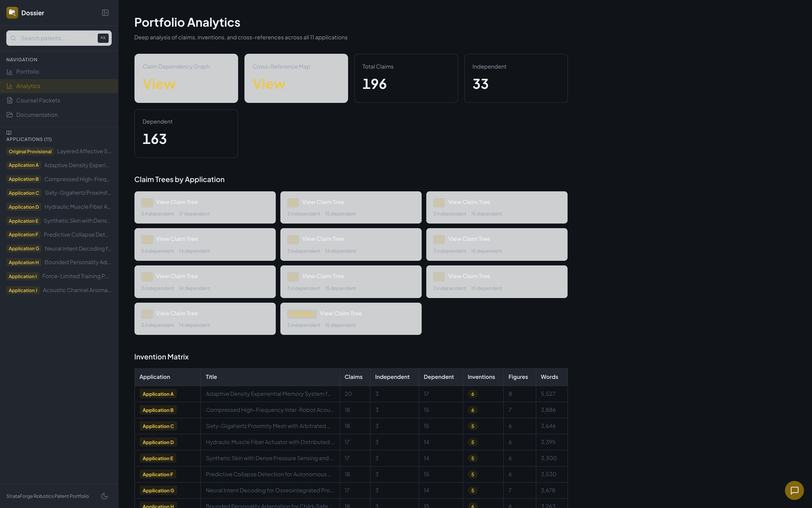Open the Original Provisional application in the sidebar
Viewport: 812px width, 508px height.
pyautogui.click(x=59, y=151)
